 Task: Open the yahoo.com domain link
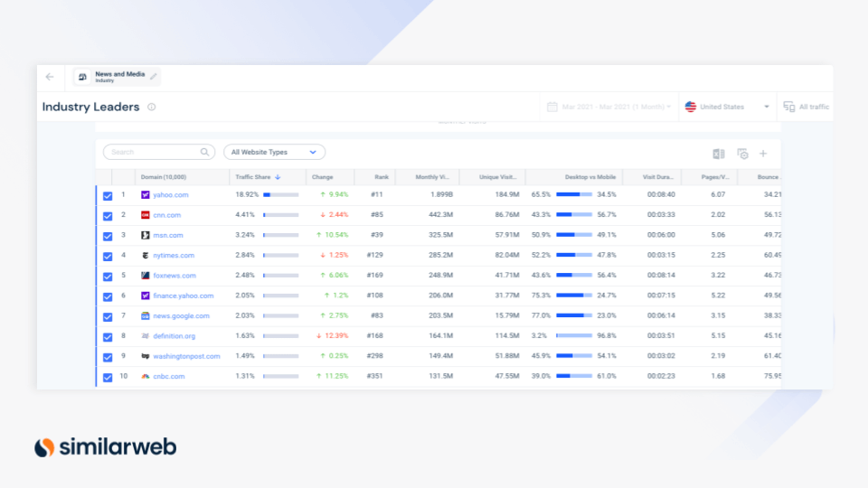tap(171, 195)
